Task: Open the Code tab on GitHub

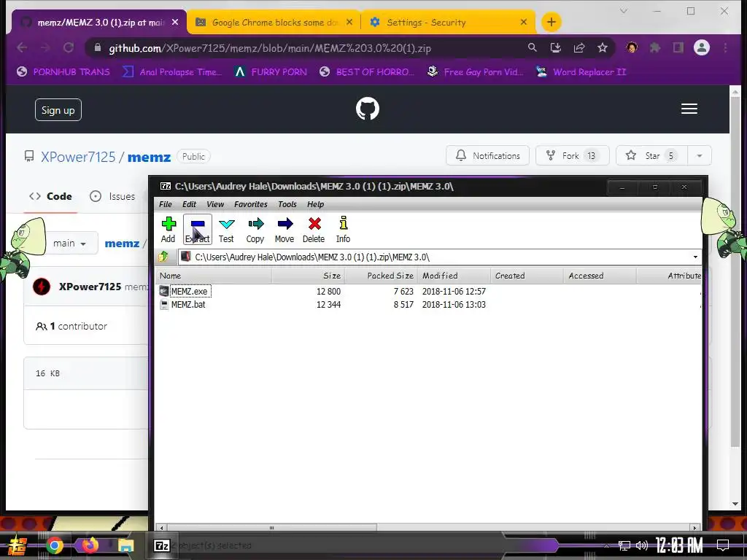Action: pyautogui.click(x=50, y=196)
